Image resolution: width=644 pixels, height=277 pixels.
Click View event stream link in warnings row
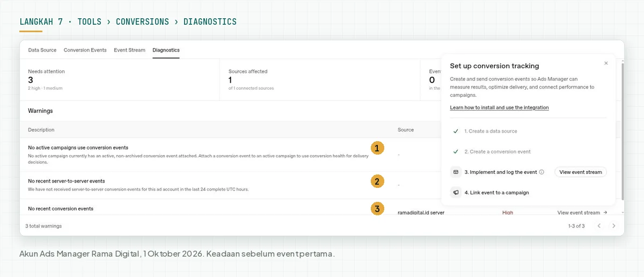tap(582, 213)
